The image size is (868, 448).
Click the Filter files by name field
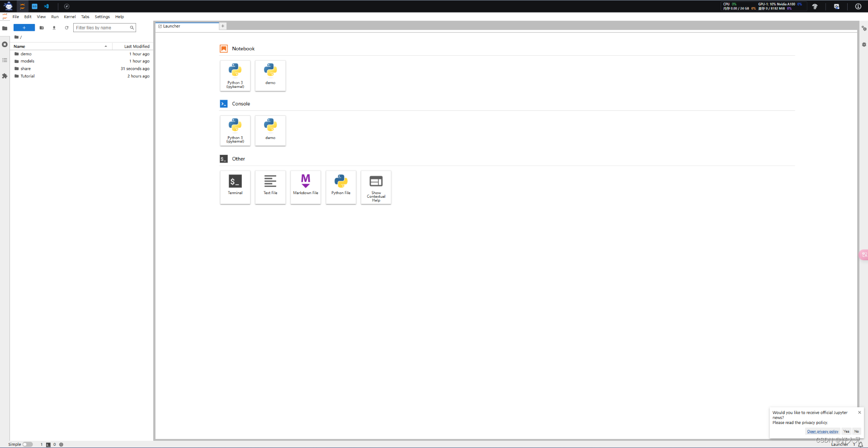[104, 28]
